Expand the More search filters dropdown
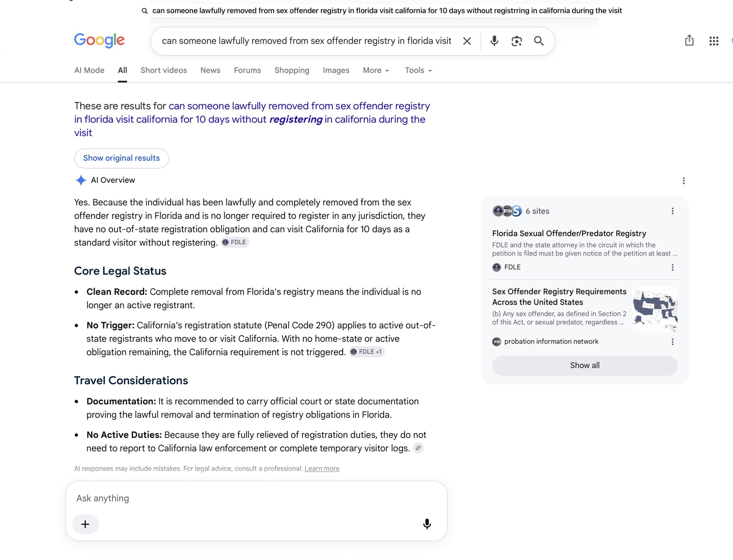Viewport: 733px width, 560px height. point(376,70)
